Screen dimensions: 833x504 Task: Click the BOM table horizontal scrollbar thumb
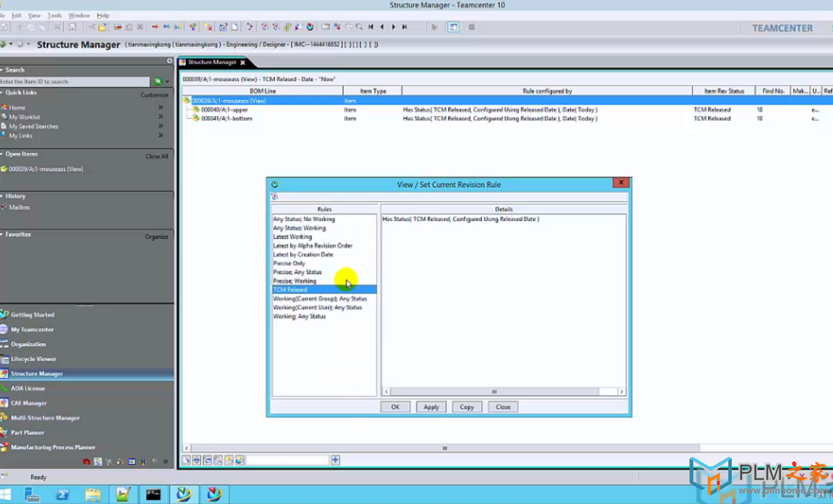coord(445,448)
